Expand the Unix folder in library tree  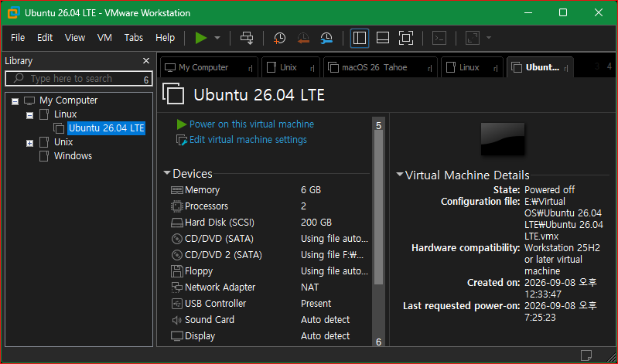point(29,143)
